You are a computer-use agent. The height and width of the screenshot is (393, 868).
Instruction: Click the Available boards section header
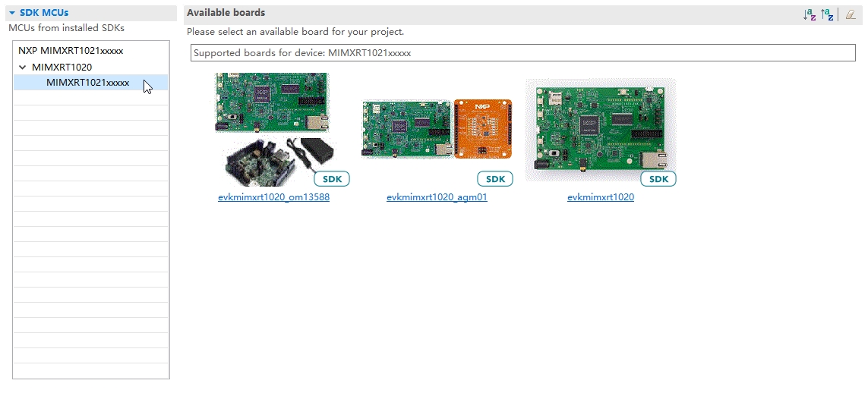226,13
